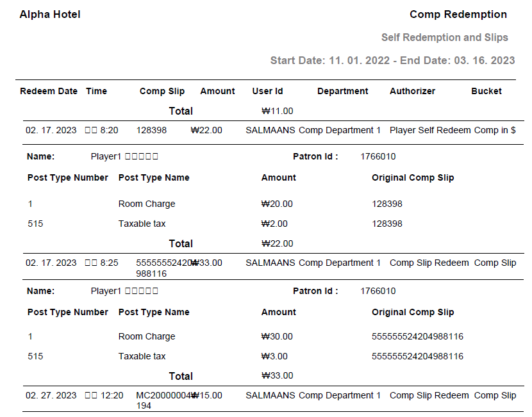Click the Self Redemption and Slips subtitle
Image resolution: width=532 pixels, height=417 pixels.
point(444,37)
